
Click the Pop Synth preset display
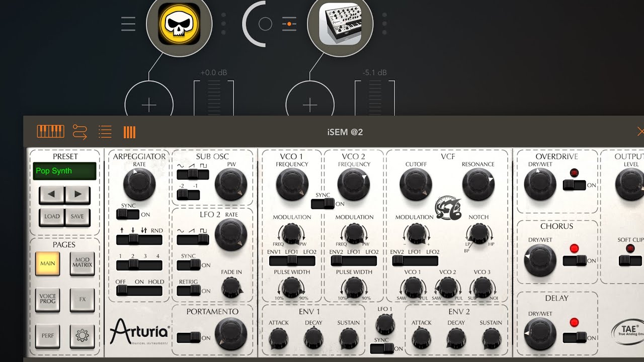(64, 171)
